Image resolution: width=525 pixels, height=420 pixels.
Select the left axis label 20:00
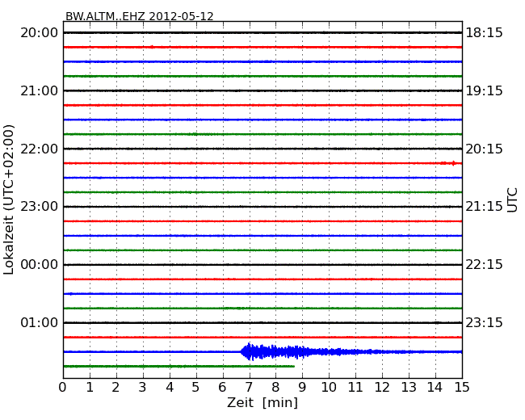[x=40, y=33]
